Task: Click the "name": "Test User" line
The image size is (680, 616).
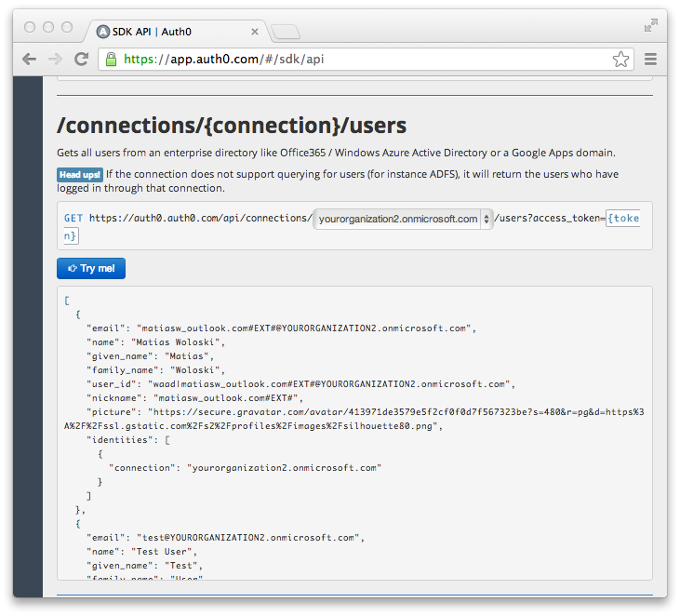Action: click(x=141, y=552)
